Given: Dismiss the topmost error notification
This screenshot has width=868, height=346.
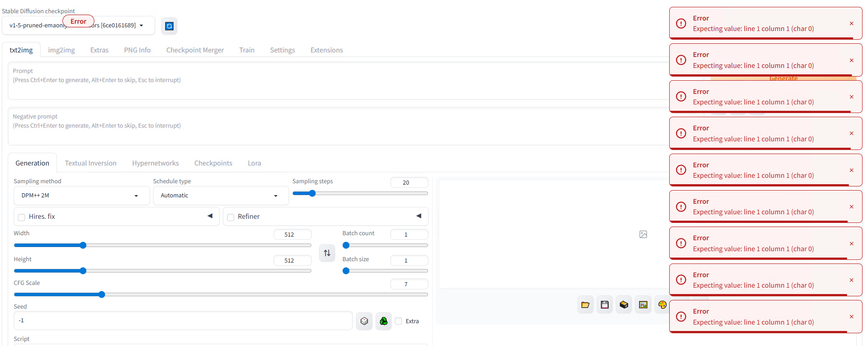Looking at the screenshot, I should [x=851, y=23].
